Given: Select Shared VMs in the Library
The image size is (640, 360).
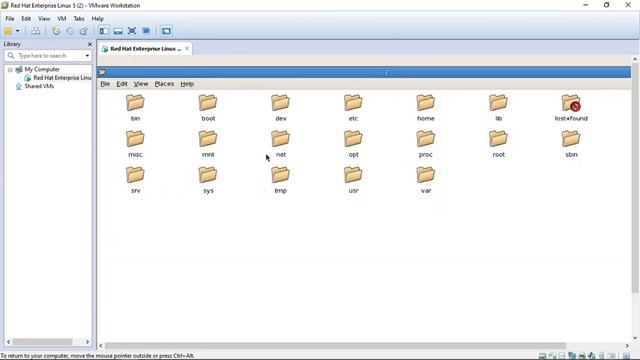Looking at the screenshot, I should tap(39, 87).
